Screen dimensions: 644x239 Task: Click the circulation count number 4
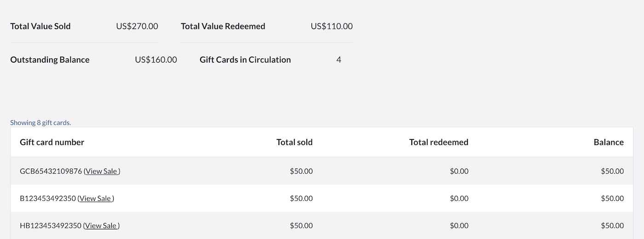[x=339, y=60]
